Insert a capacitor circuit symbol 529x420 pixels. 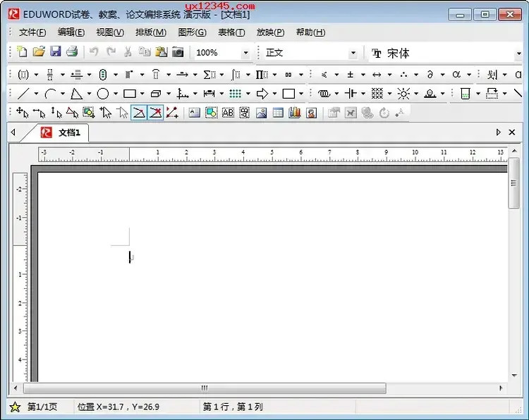[351, 94]
